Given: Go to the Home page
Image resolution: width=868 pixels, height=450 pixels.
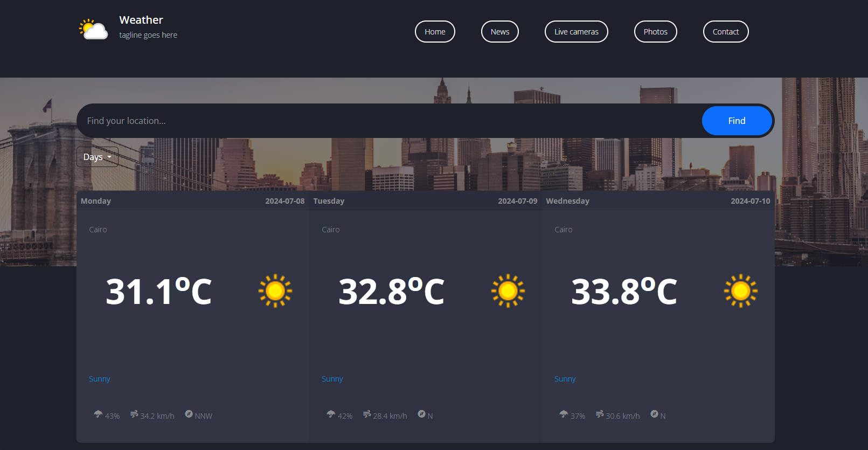Looking at the screenshot, I should [435, 32].
